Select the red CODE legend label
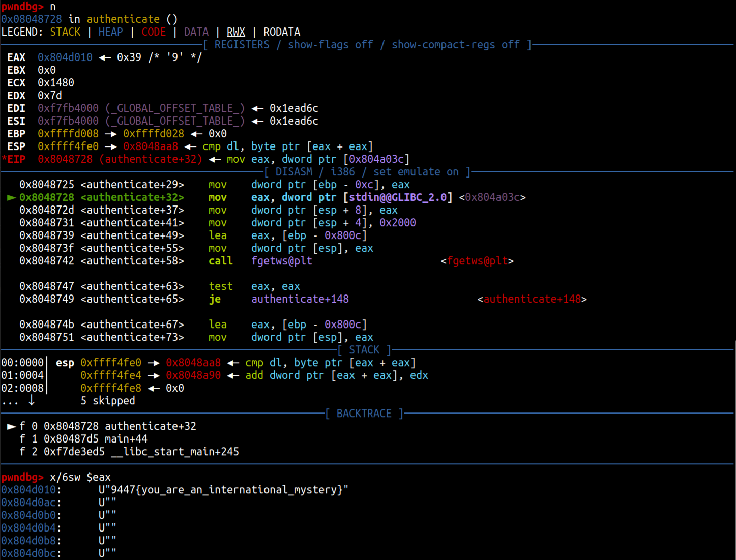Viewport: 736px width, 560px height. (x=153, y=32)
